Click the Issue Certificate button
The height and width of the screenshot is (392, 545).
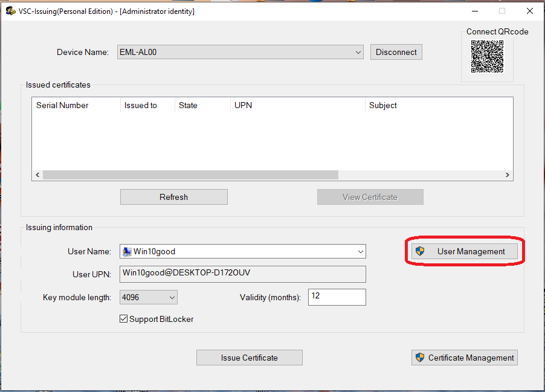(x=249, y=358)
